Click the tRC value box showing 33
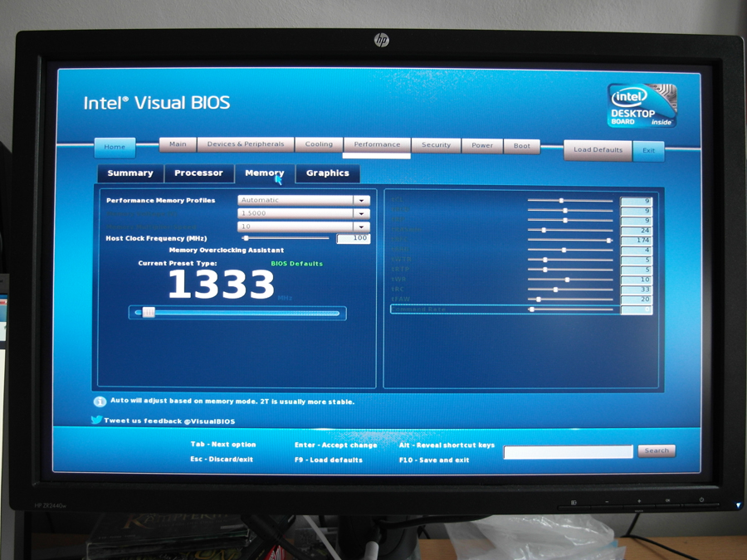The height and width of the screenshot is (560, 747). [x=636, y=290]
